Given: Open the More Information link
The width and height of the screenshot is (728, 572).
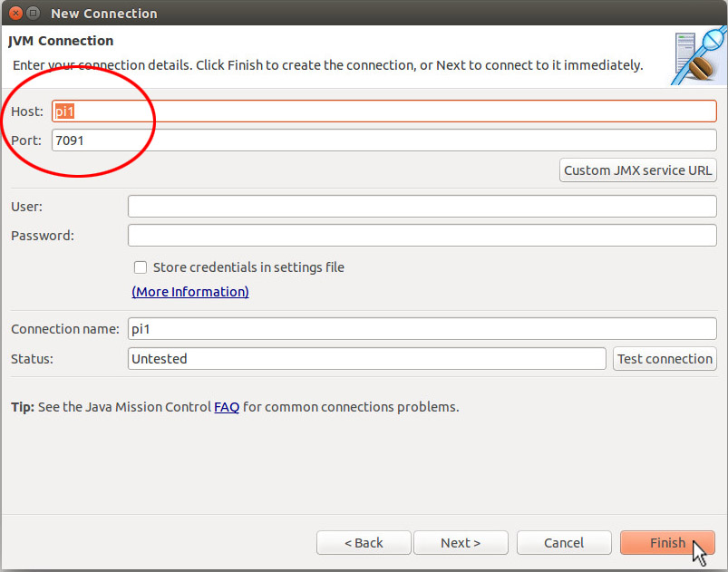Looking at the screenshot, I should coord(190,292).
